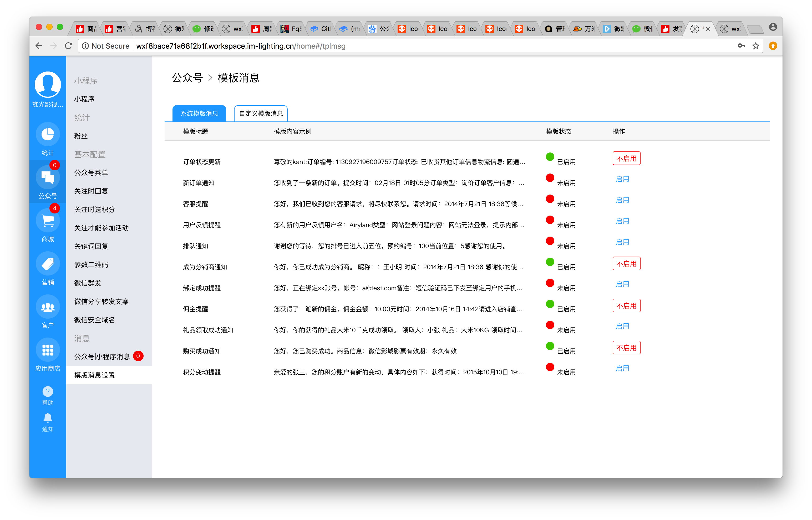
Task: Open the 商城 shopping cart sidebar icon
Action: (x=48, y=221)
